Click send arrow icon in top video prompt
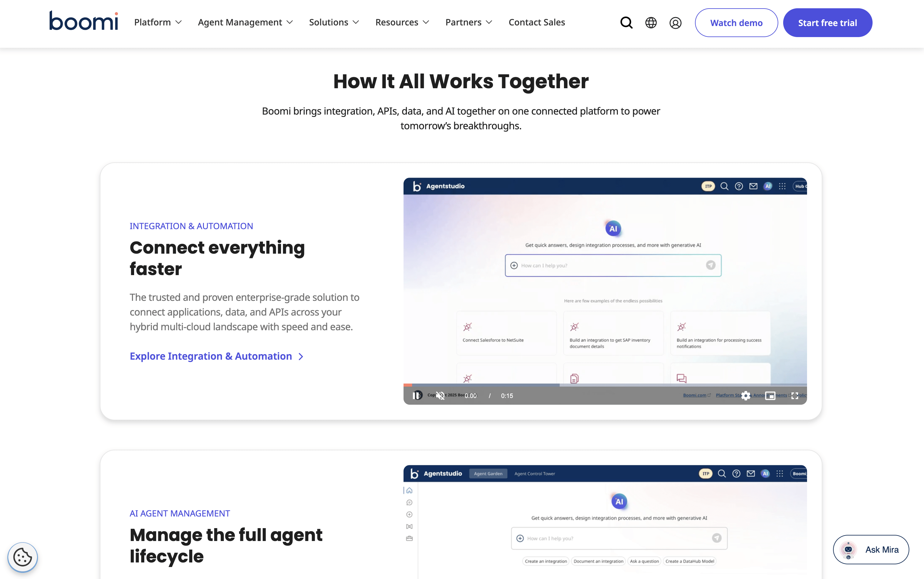Image resolution: width=924 pixels, height=579 pixels. 711,265
